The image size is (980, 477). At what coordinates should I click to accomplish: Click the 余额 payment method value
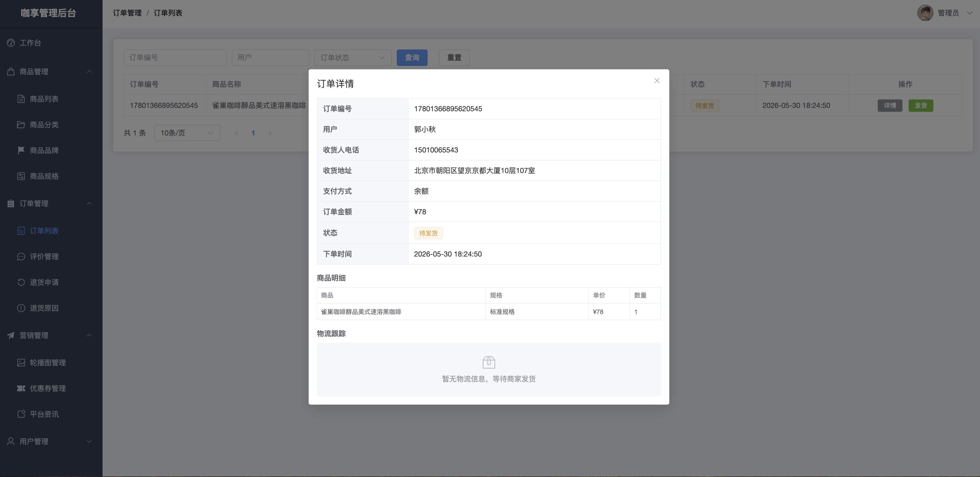pyautogui.click(x=421, y=191)
